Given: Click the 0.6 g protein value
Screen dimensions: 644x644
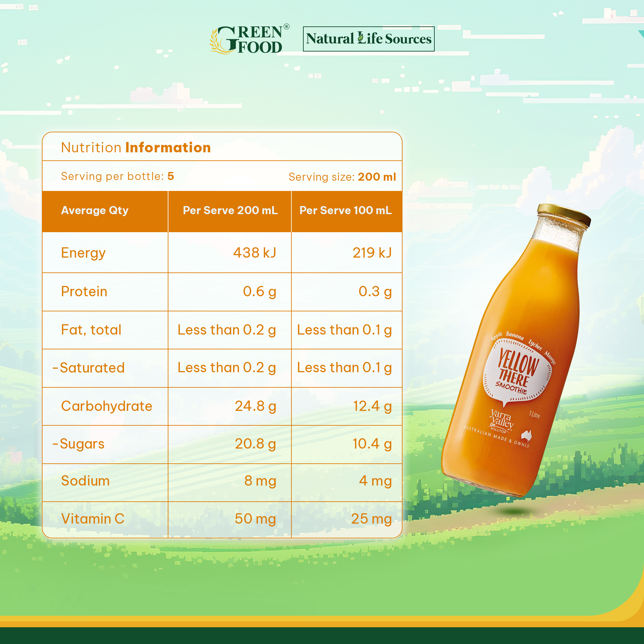Looking at the screenshot, I should point(259,292).
